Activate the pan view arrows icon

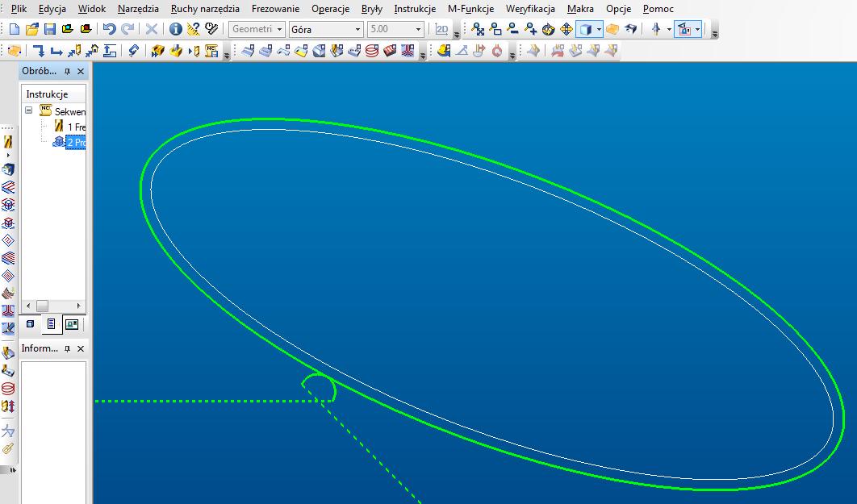(x=566, y=30)
